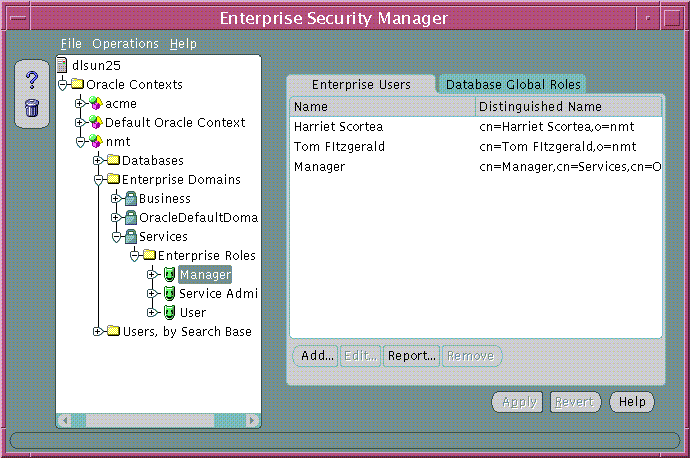Click the User role mask icon
This screenshot has height=458, width=690.
(x=169, y=313)
